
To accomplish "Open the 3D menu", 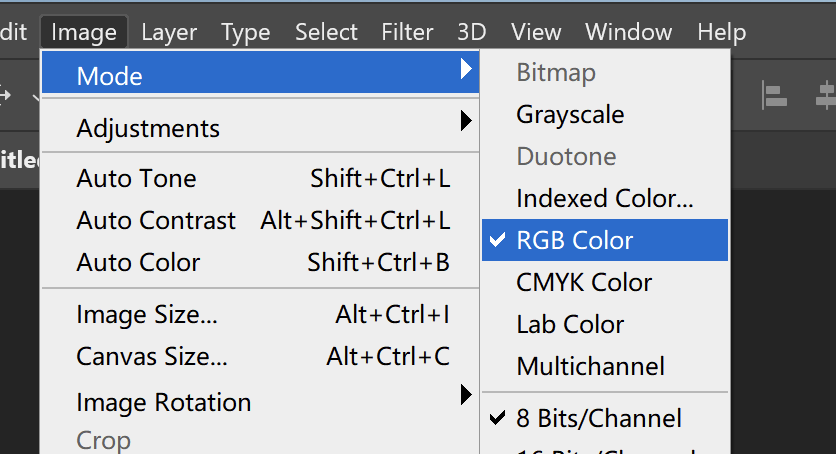I will tap(471, 32).
